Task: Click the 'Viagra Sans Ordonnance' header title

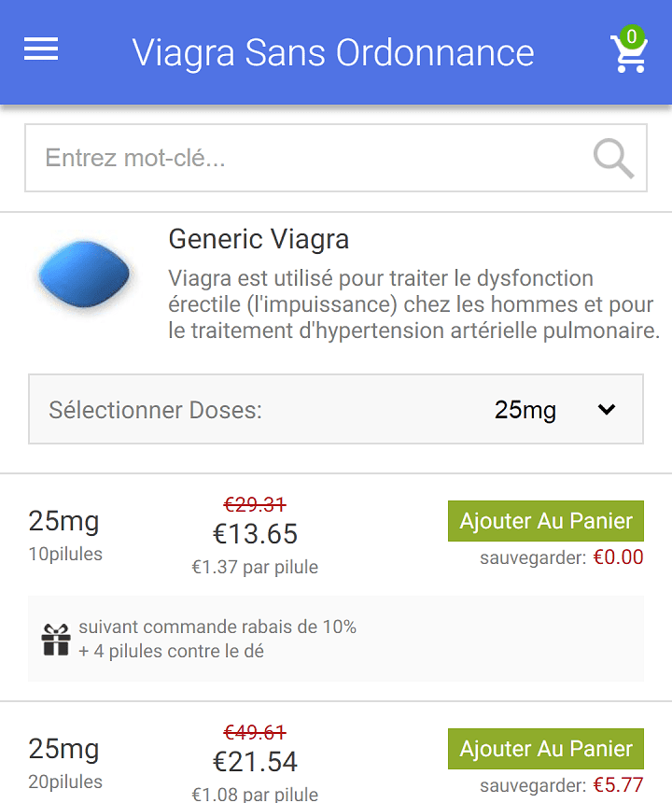Action: [333, 52]
